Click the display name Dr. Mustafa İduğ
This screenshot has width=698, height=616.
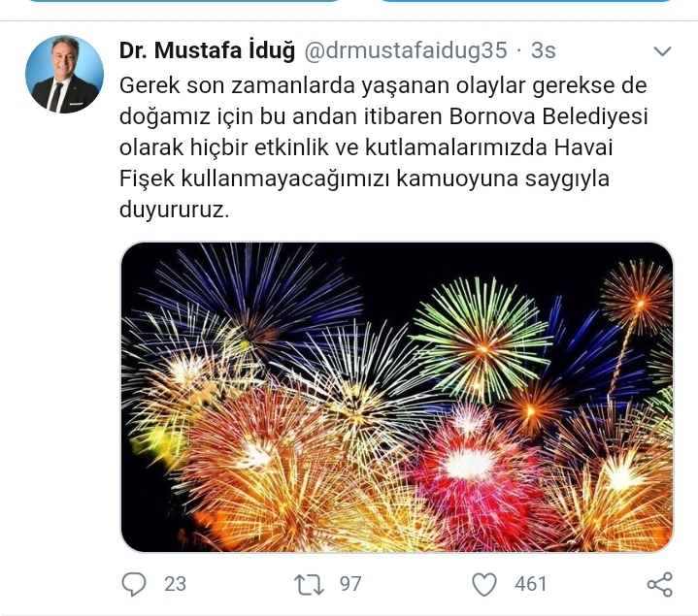[x=207, y=50]
